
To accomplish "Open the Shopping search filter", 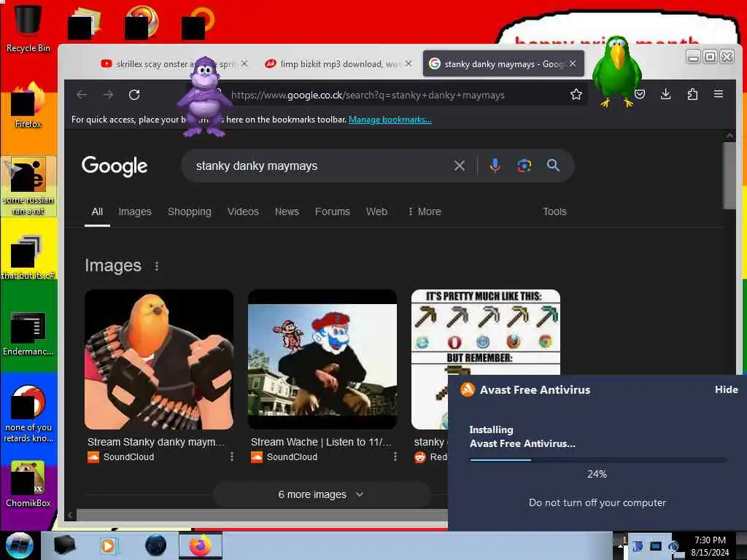I will pyautogui.click(x=189, y=211).
